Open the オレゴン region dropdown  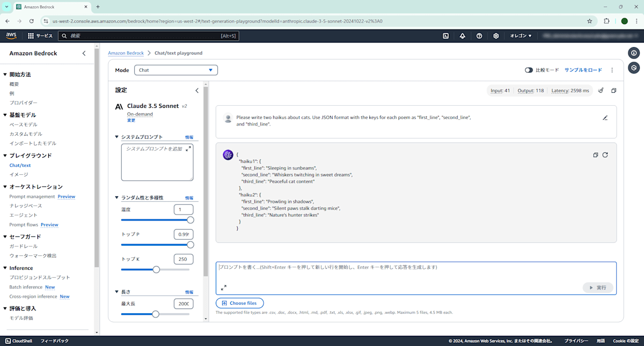click(x=521, y=36)
